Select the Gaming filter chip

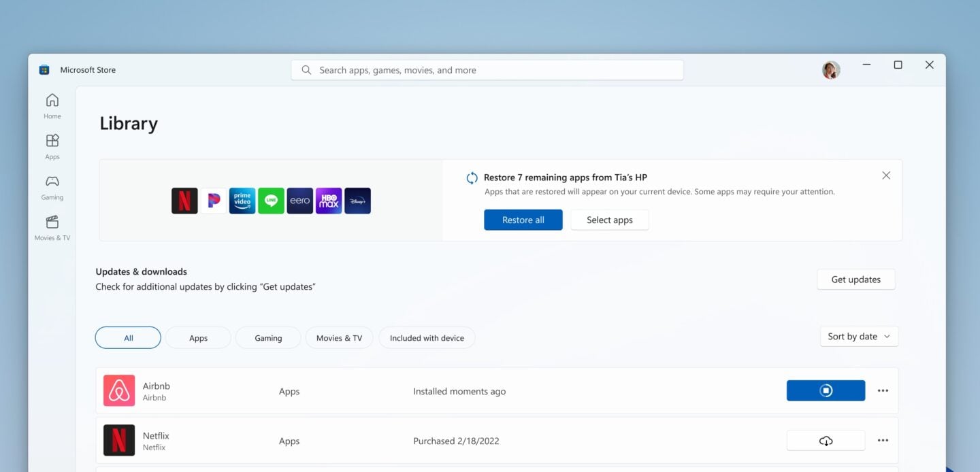click(x=268, y=338)
